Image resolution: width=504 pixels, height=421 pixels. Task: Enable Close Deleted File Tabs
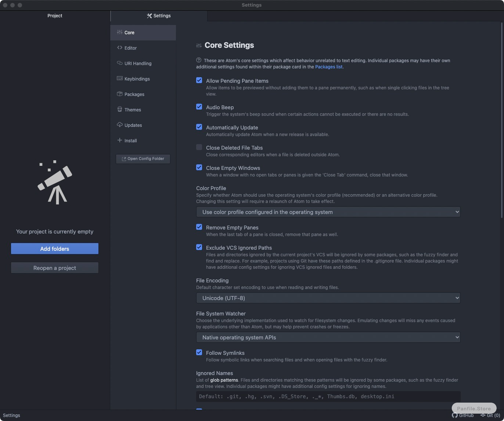tap(199, 147)
